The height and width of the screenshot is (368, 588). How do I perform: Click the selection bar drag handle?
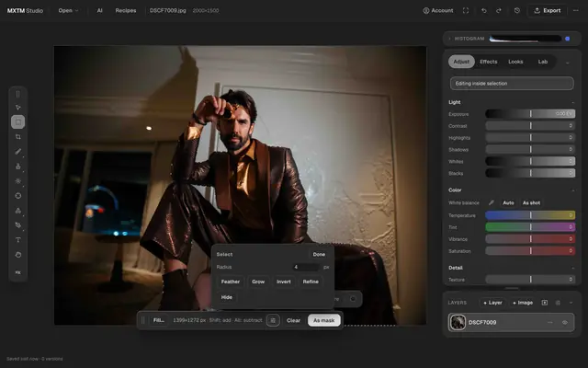[x=143, y=320]
